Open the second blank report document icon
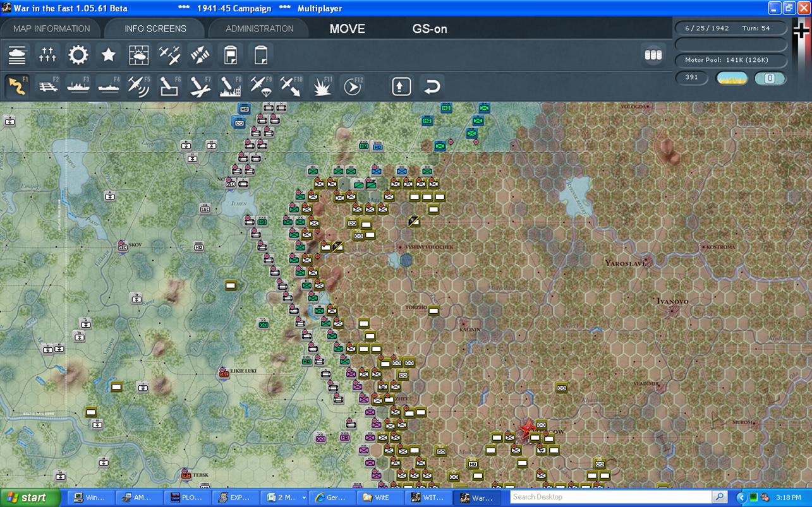Viewport: 812px width, 507px height. click(260, 55)
